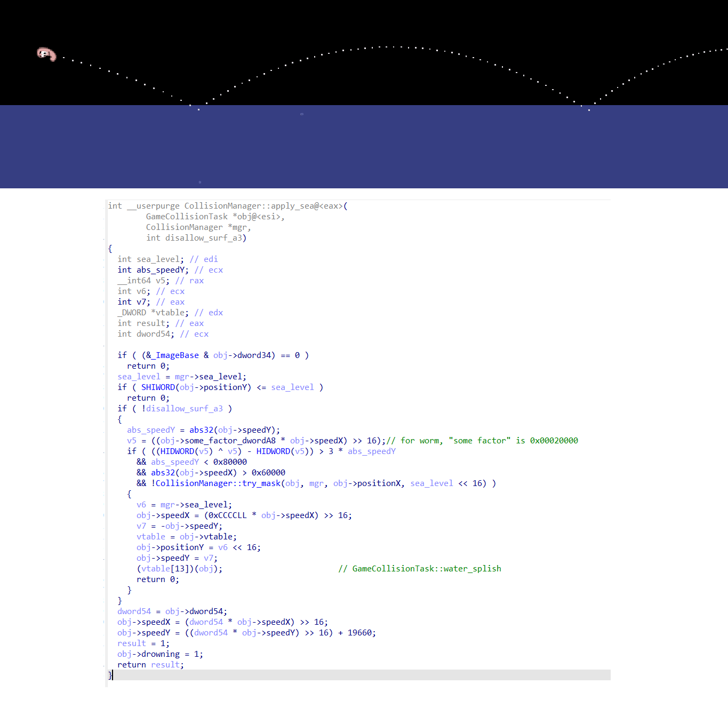Click the 'obj->speedY = v7;' line
Screen dimensions: 728x708
click(x=177, y=558)
